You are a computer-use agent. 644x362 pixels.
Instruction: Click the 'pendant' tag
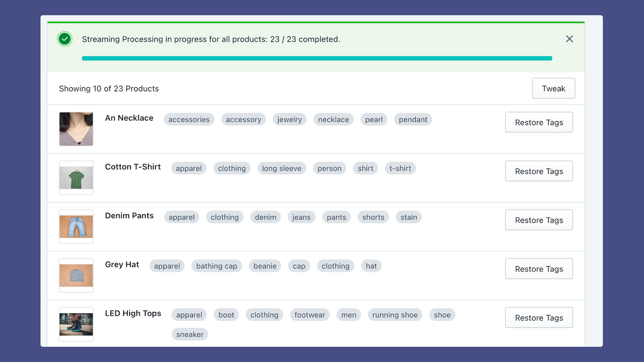click(413, 119)
